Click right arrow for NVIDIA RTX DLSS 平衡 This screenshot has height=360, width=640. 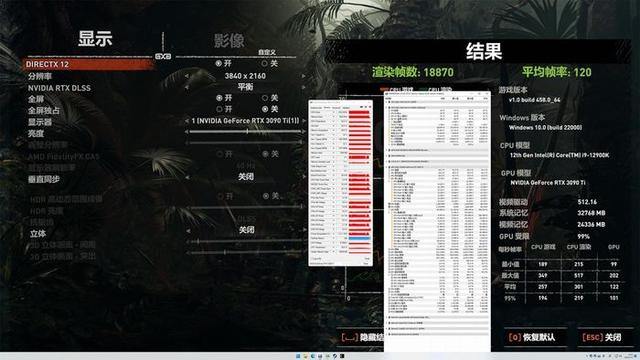pos(303,87)
